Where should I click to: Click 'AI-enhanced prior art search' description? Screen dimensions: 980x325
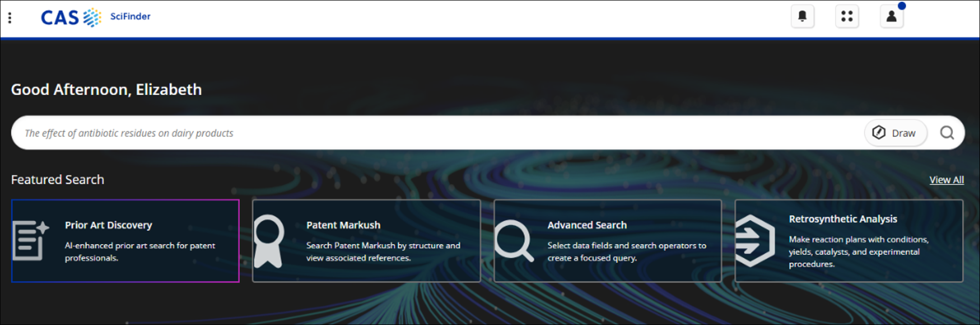tap(140, 252)
